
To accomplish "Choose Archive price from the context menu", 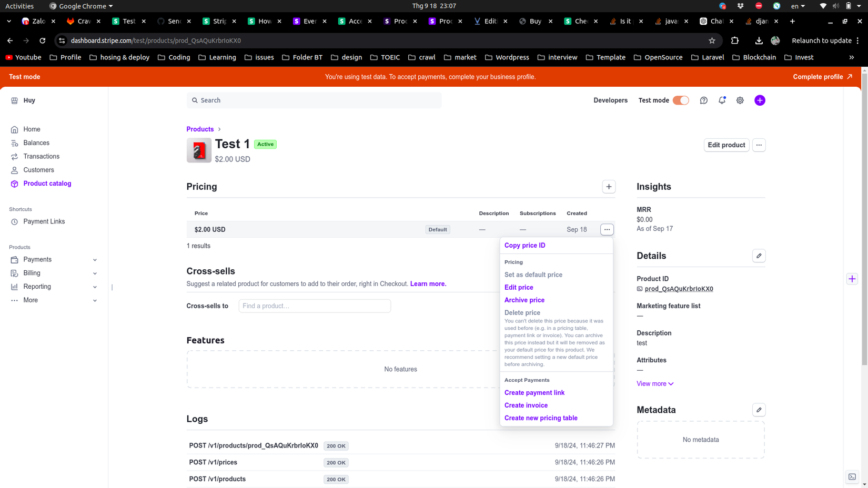I will click(524, 300).
